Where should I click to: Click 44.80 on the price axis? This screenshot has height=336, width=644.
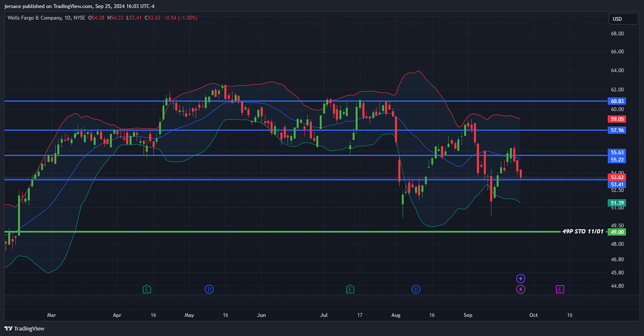pyautogui.click(x=617, y=286)
